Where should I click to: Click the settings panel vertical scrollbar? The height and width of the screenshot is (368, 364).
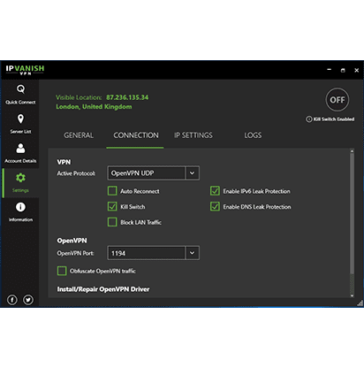click(x=352, y=213)
